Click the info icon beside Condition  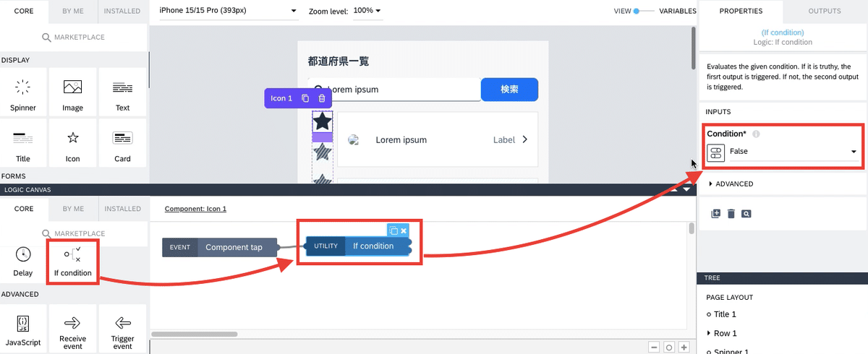point(756,134)
